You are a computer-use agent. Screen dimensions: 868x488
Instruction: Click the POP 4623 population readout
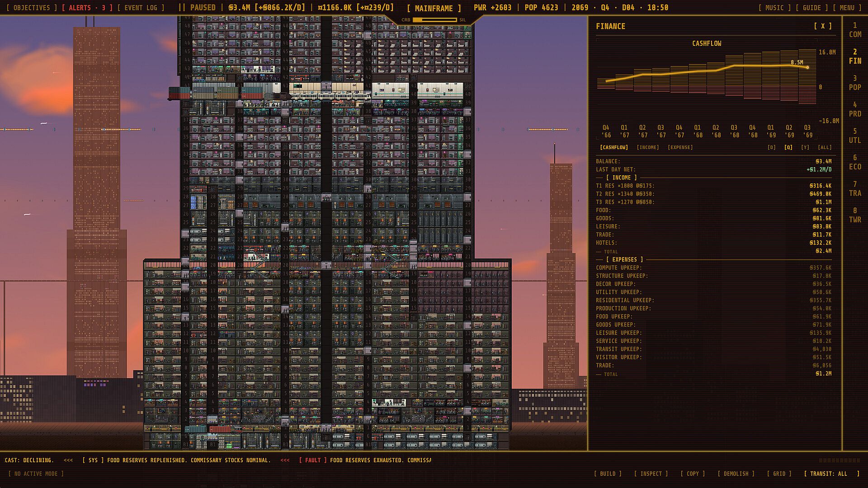coord(541,8)
